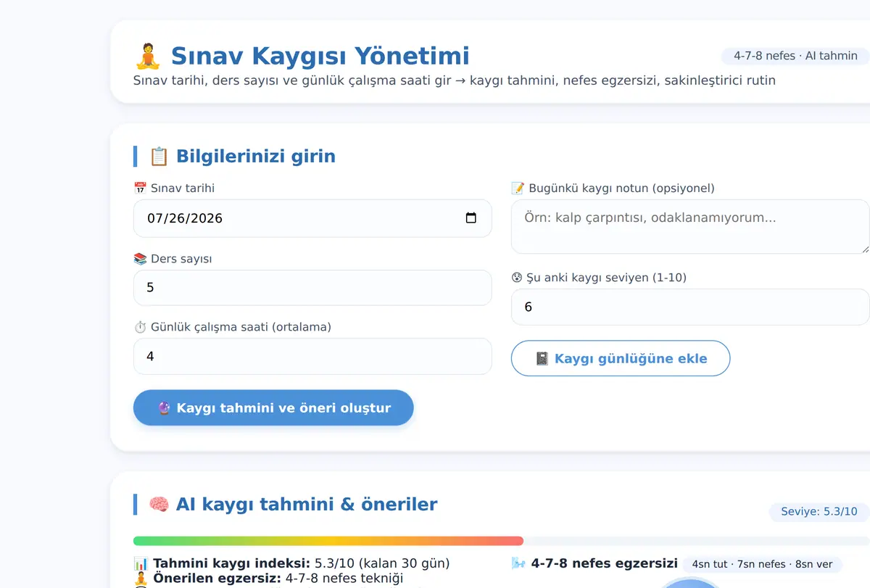
Task: Click the calendar emoji next to Sınav tarihi label
Action: tap(141, 189)
